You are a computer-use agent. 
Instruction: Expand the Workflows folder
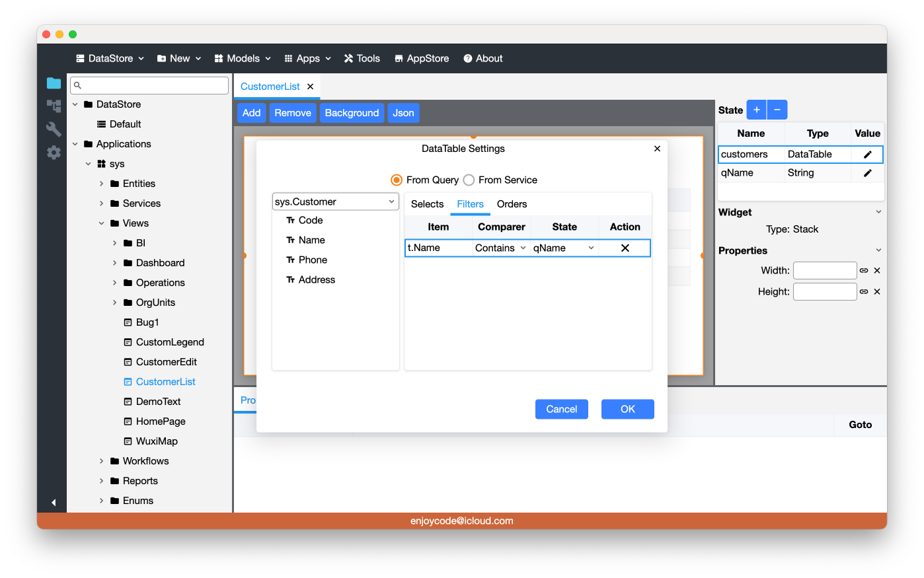[101, 461]
